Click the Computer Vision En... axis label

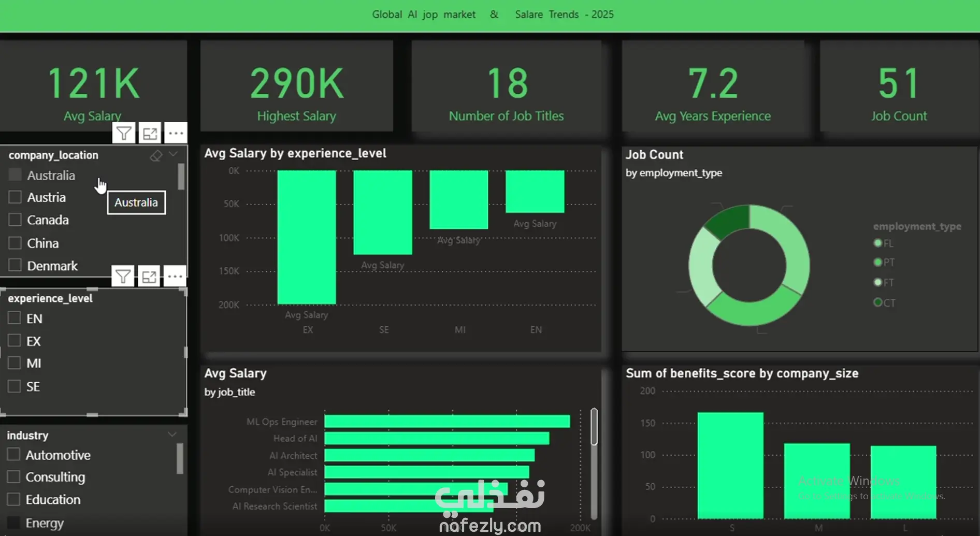click(272, 489)
